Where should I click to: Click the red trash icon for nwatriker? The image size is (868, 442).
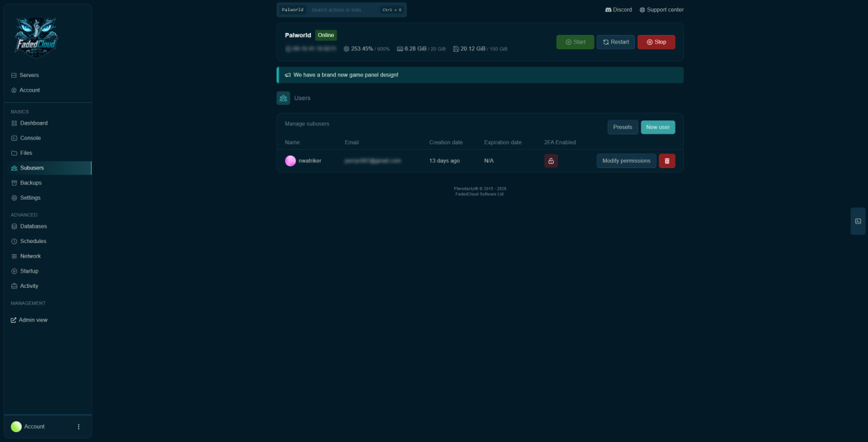(667, 161)
